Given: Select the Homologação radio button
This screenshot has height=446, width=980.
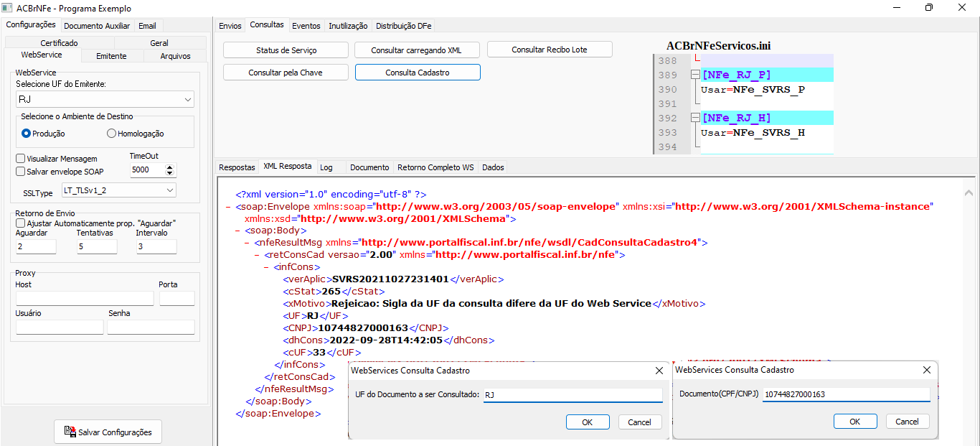Looking at the screenshot, I should tap(111, 134).
